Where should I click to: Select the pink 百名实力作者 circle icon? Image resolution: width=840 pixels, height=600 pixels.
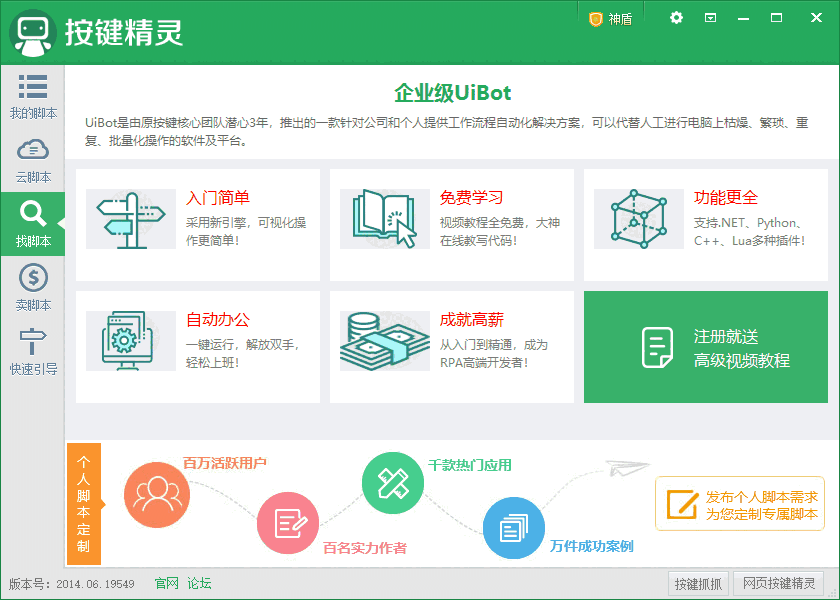(x=288, y=523)
